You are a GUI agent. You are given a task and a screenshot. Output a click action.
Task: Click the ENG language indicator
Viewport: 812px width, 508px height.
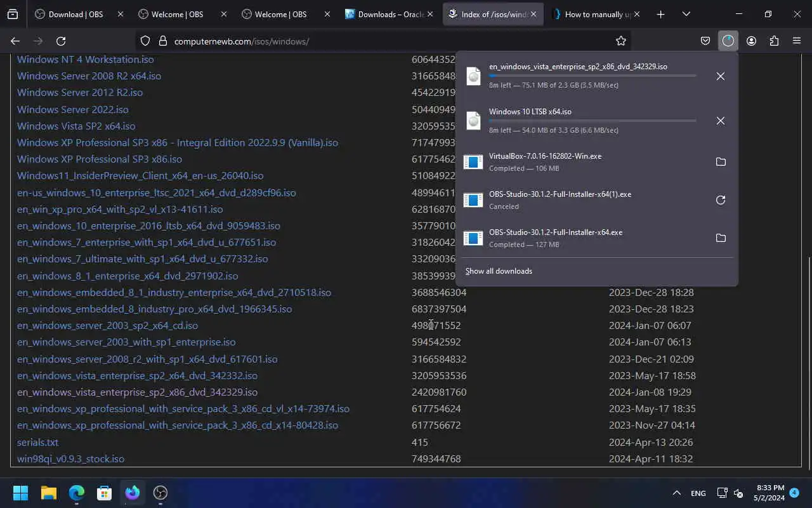[698, 493]
